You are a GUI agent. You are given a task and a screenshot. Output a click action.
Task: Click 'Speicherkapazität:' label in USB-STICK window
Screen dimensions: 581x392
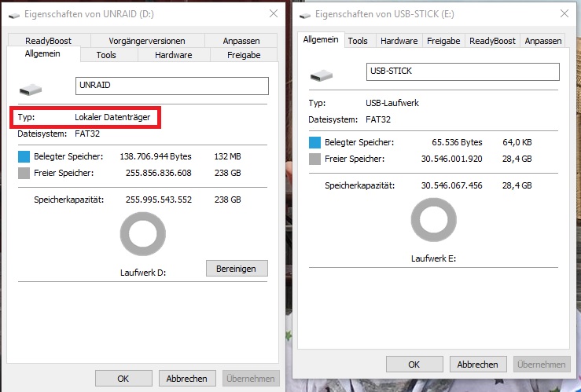pyautogui.click(x=360, y=185)
